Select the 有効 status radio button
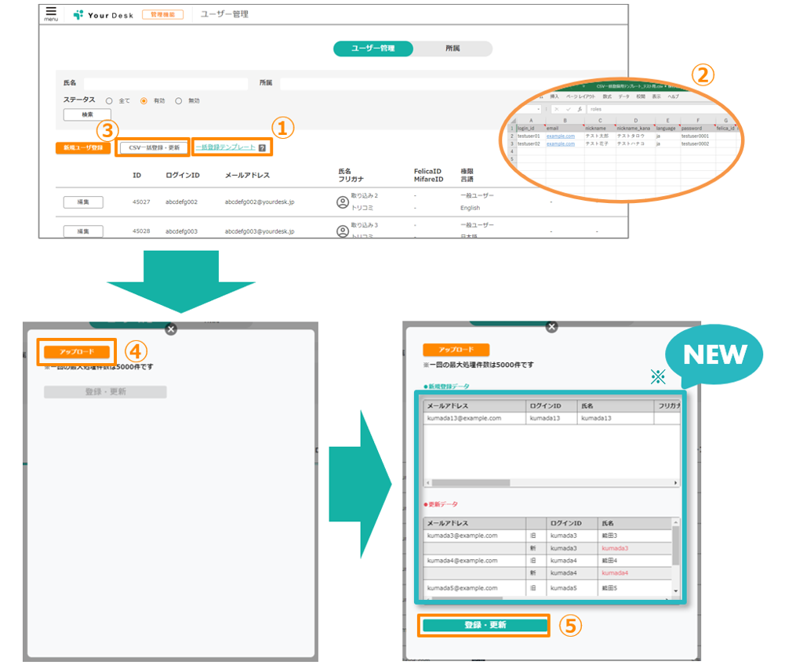 144,101
